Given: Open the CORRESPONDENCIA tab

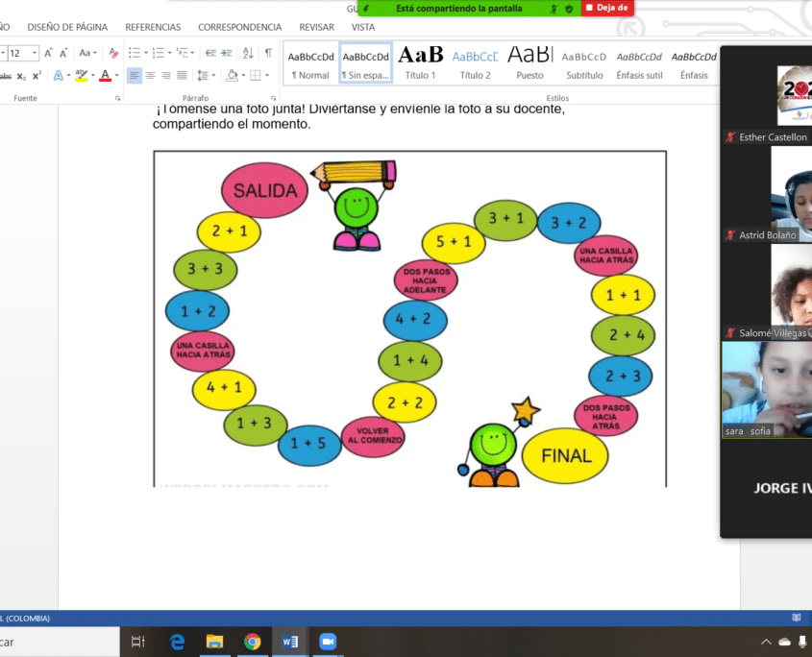Looking at the screenshot, I should click(x=240, y=27).
